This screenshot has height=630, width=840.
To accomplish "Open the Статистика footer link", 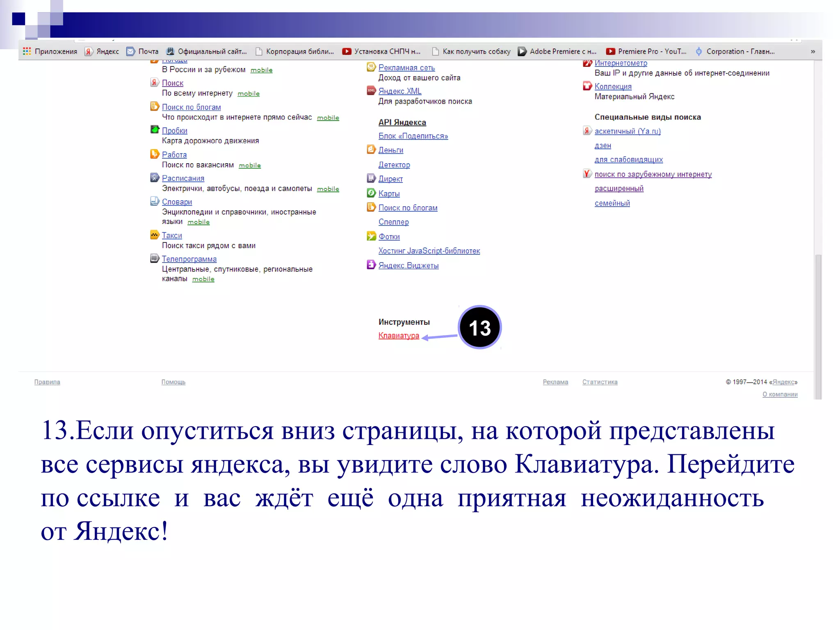I will (600, 382).
